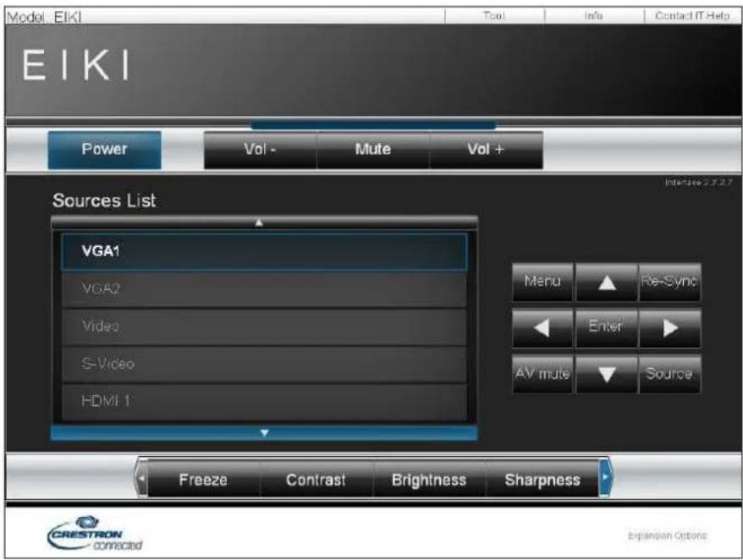Select HDMI 1 source in the list
The width and height of the screenshot is (743, 560).
(264, 401)
